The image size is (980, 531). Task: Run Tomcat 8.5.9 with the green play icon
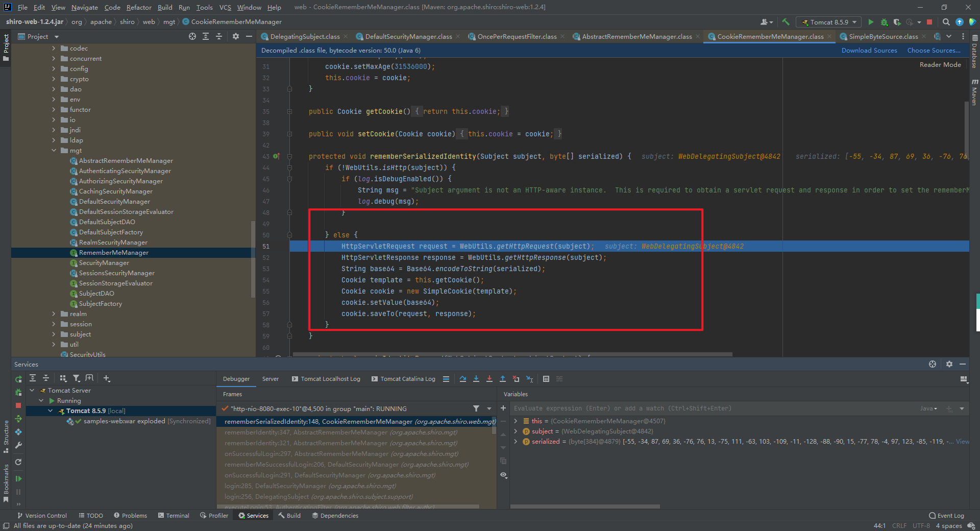coord(871,22)
